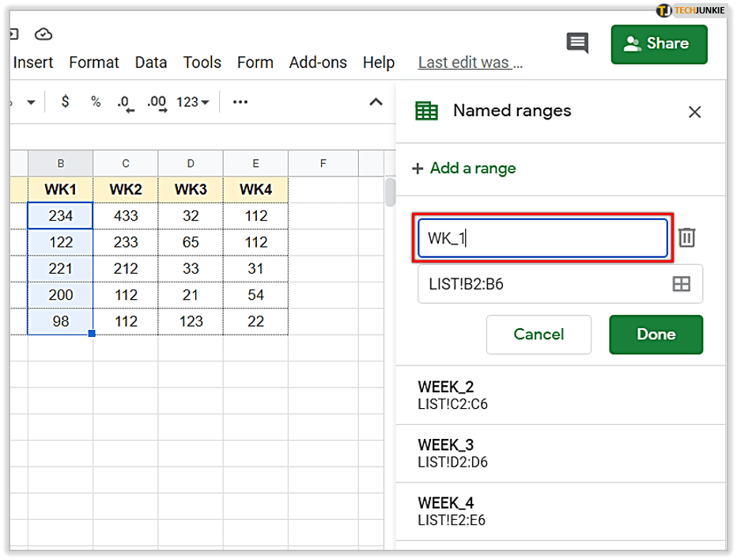Collapse the toolbar with the up chevron
This screenshot has height=560, width=737.
(376, 102)
